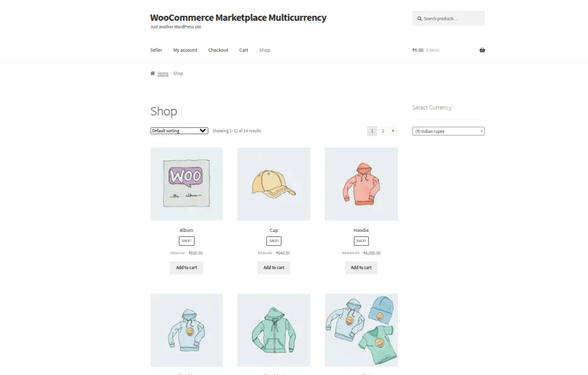The width and height of the screenshot is (588, 375).
Task: Open the yellow Cap product image
Action: point(274,183)
